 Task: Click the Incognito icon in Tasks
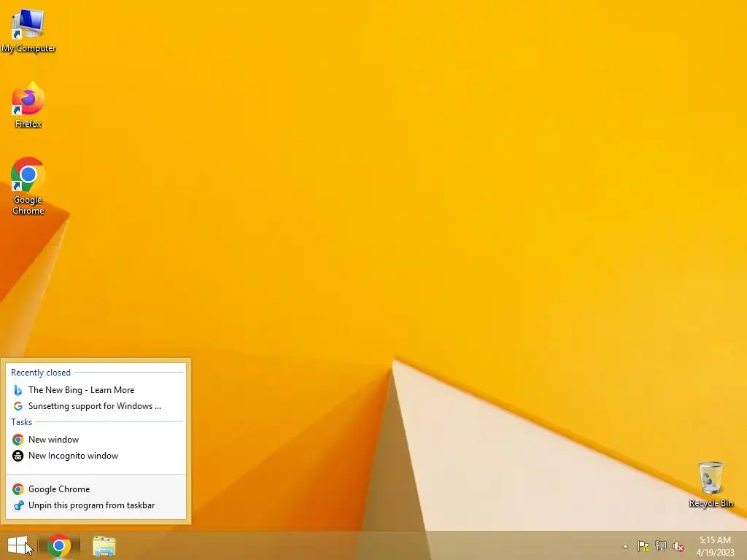[x=18, y=456]
